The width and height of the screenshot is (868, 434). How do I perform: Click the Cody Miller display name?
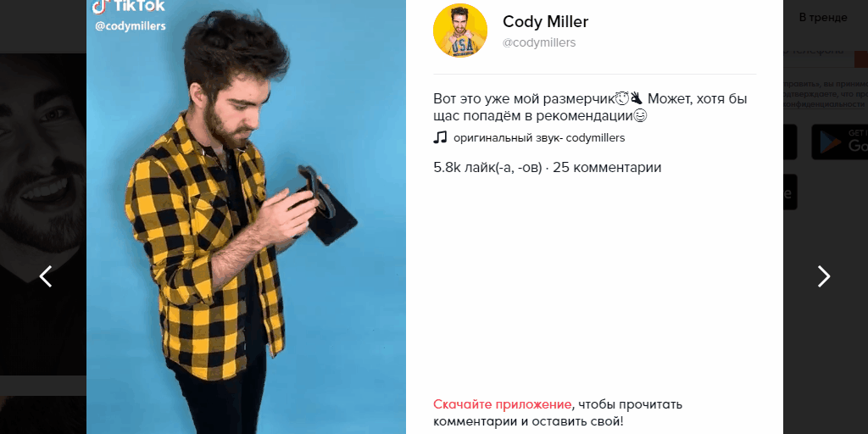pyautogui.click(x=545, y=21)
